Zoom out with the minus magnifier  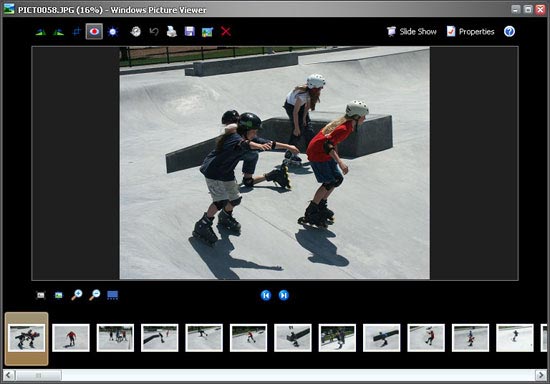point(94,295)
